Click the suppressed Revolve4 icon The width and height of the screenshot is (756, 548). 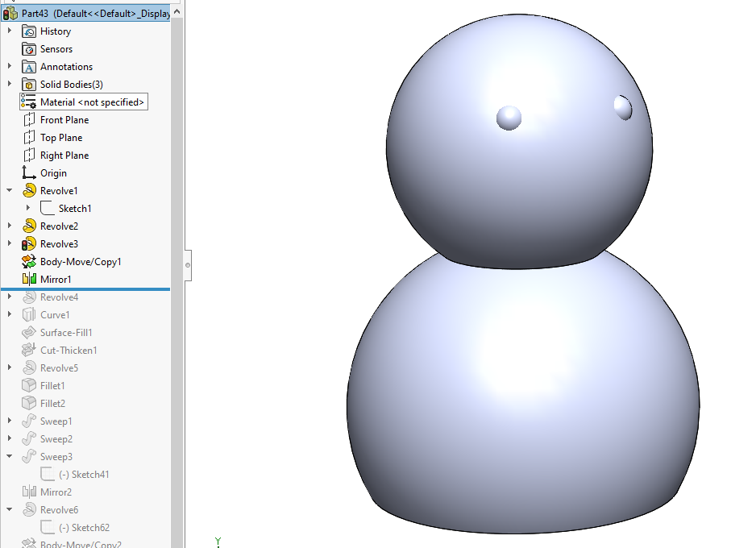29,297
